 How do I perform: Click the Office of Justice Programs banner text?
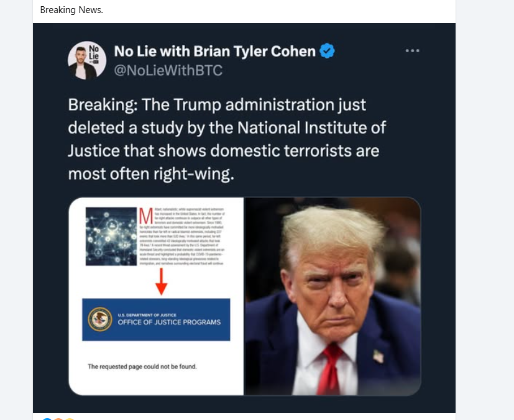(169, 322)
